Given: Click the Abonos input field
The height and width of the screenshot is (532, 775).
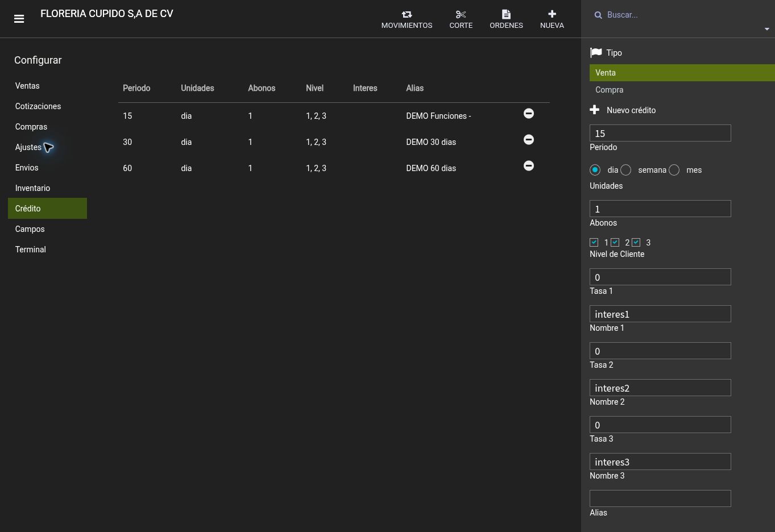Looking at the screenshot, I should click(660, 209).
